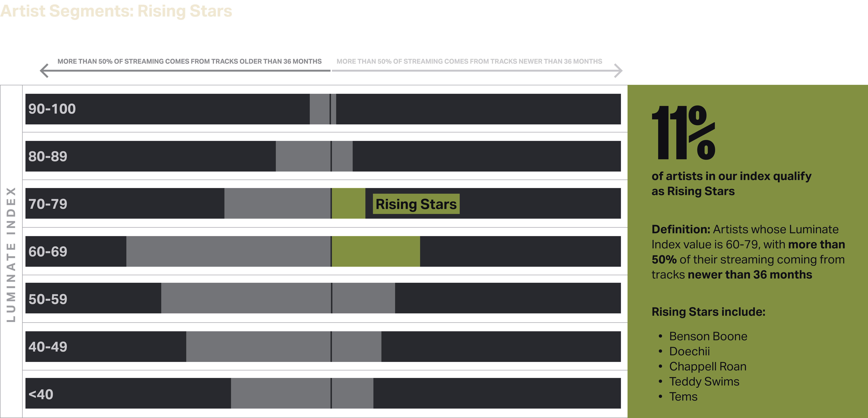868x418 pixels.
Task: Click the vertical LUMINATE INDEX axis label
Action: pos(11,254)
